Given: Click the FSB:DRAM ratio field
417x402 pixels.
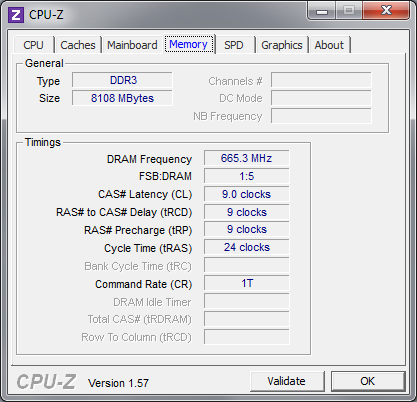Looking at the screenshot, I should coord(247,176).
